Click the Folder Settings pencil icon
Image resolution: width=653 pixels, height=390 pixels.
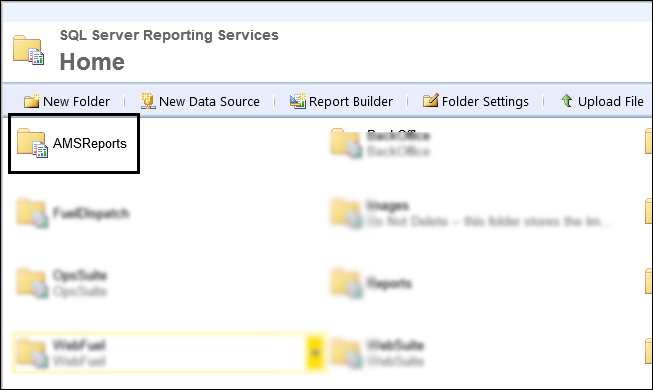click(x=430, y=101)
